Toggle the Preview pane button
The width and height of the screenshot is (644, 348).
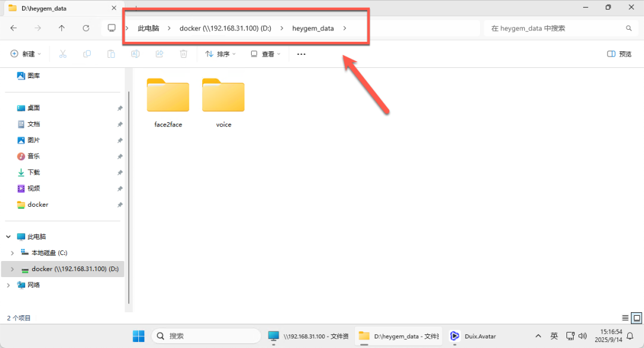coord(619,54)
